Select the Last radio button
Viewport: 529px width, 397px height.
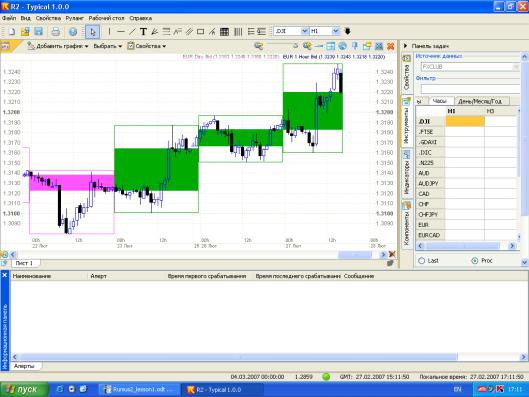pos(421,261)
